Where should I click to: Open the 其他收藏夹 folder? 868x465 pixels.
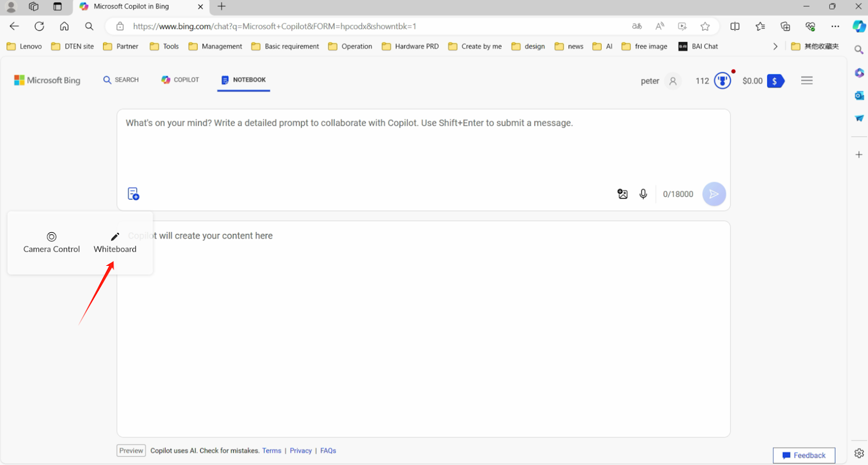click(x=815, y=46)
